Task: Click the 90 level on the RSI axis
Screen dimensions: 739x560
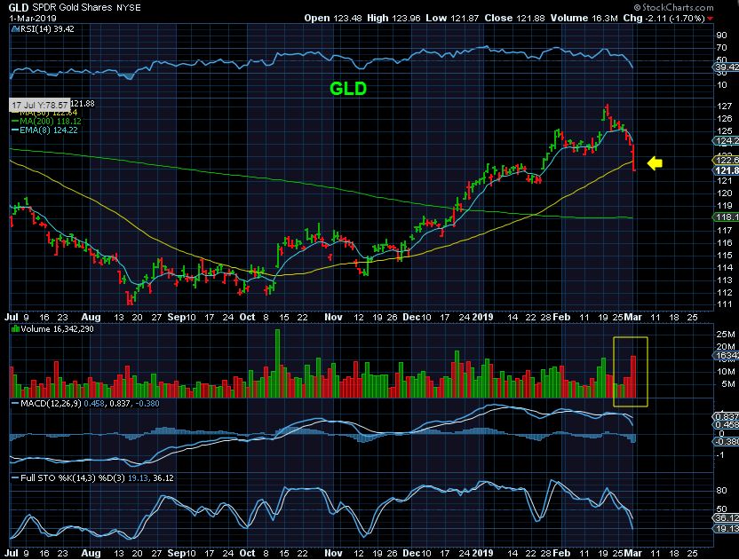Action: [x=721, y=35]
